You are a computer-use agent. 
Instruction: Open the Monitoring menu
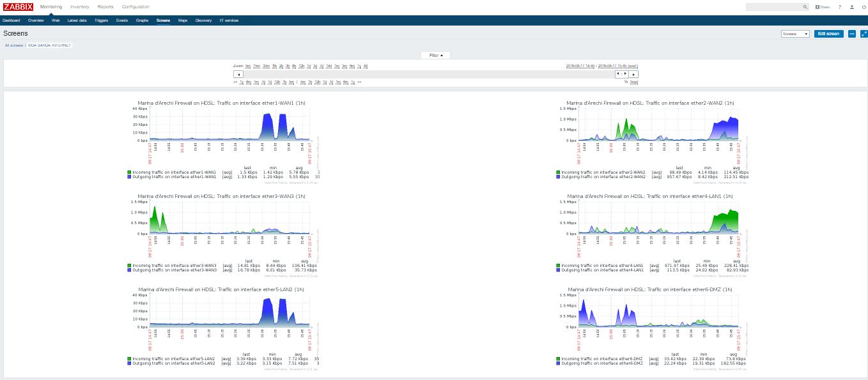tap(51, 7)
